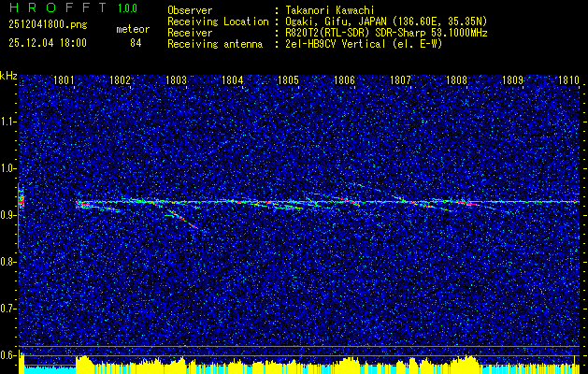Click the meteor count 84
Screen dimensions: 588x374
coord(136,43)
